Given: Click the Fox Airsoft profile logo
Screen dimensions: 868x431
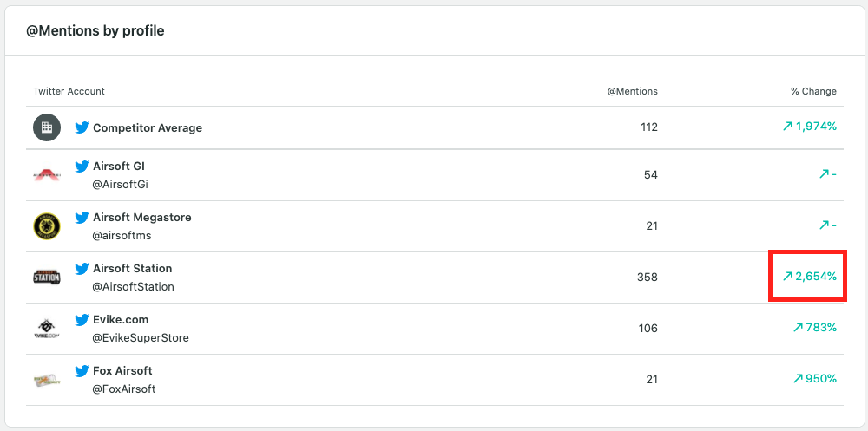Looking at the screenshot, I should pos(46,380).
